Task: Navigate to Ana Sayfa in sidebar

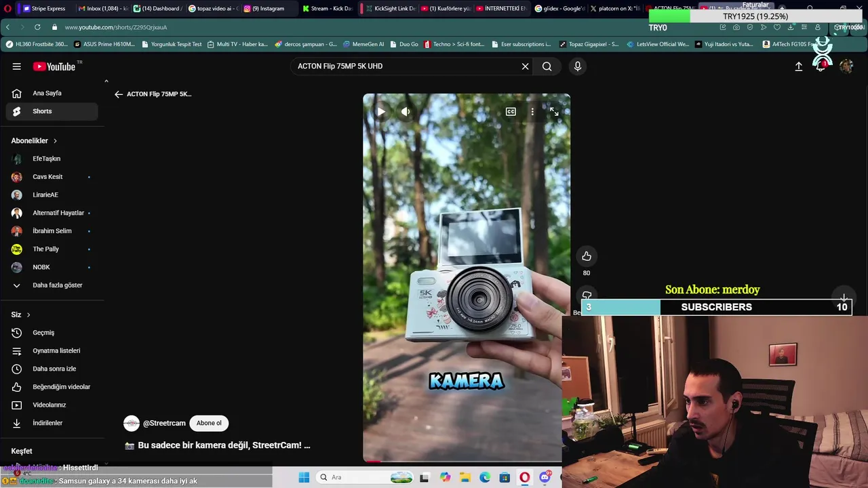Action: point(52,93)
